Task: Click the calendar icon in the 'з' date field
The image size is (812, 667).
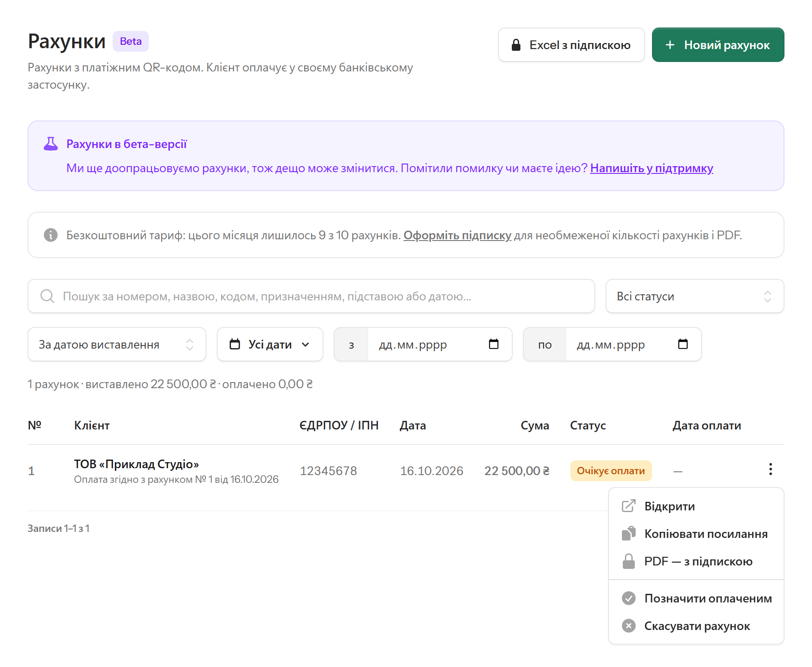Action: click(494, 344)
